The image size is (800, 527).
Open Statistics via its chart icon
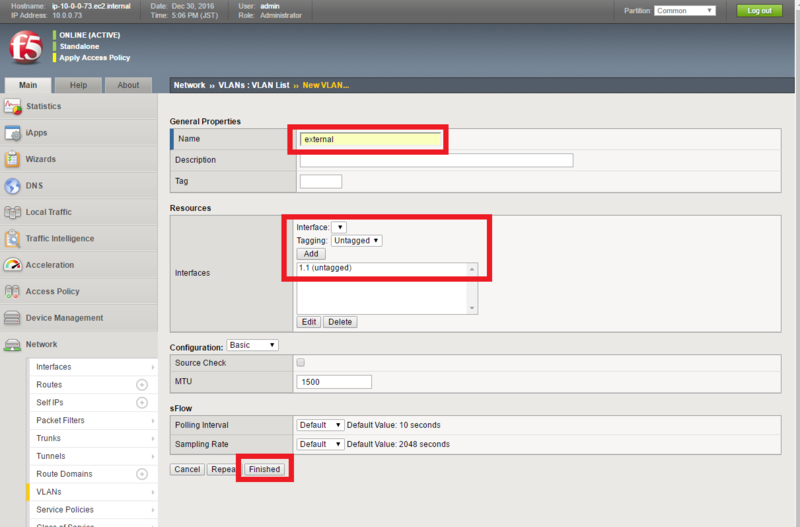pyautogui.click(x=12, y=106)
